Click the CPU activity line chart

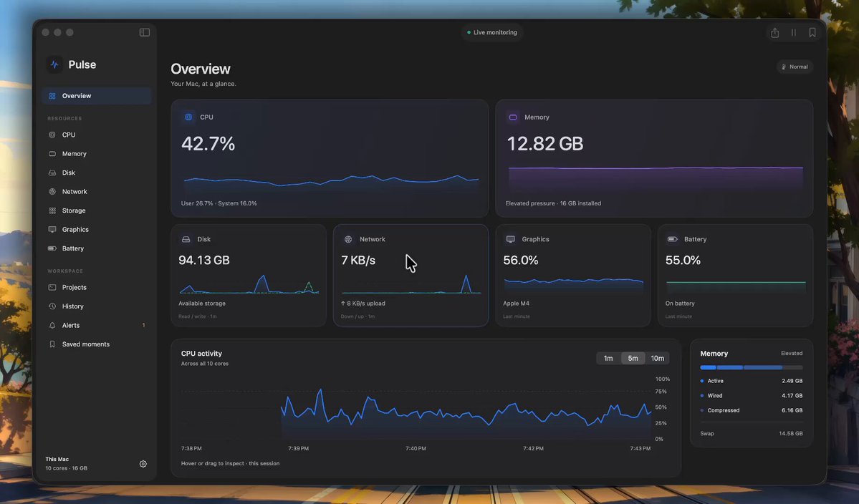(416, 410)
